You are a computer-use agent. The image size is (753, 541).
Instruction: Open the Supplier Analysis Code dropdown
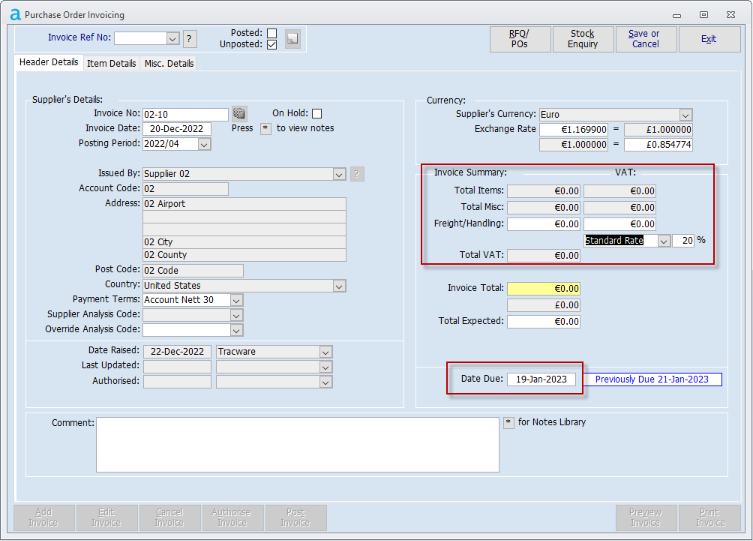(236, 315)
